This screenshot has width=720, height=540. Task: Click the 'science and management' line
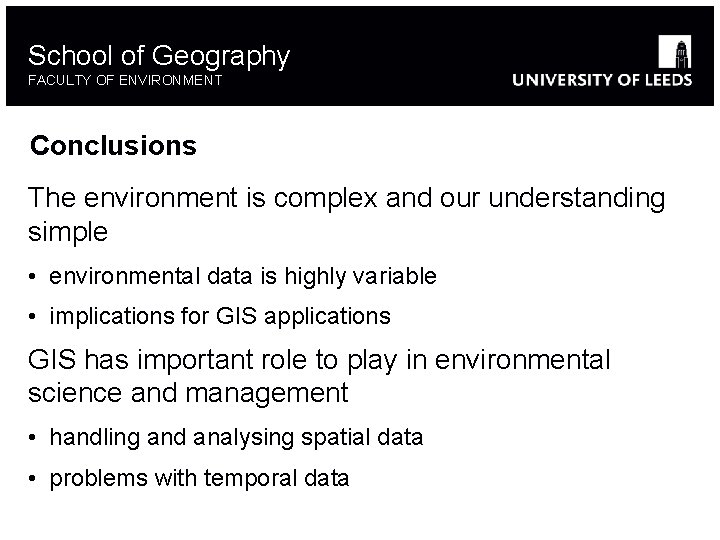pyautogui.click(x=188, y=393)
